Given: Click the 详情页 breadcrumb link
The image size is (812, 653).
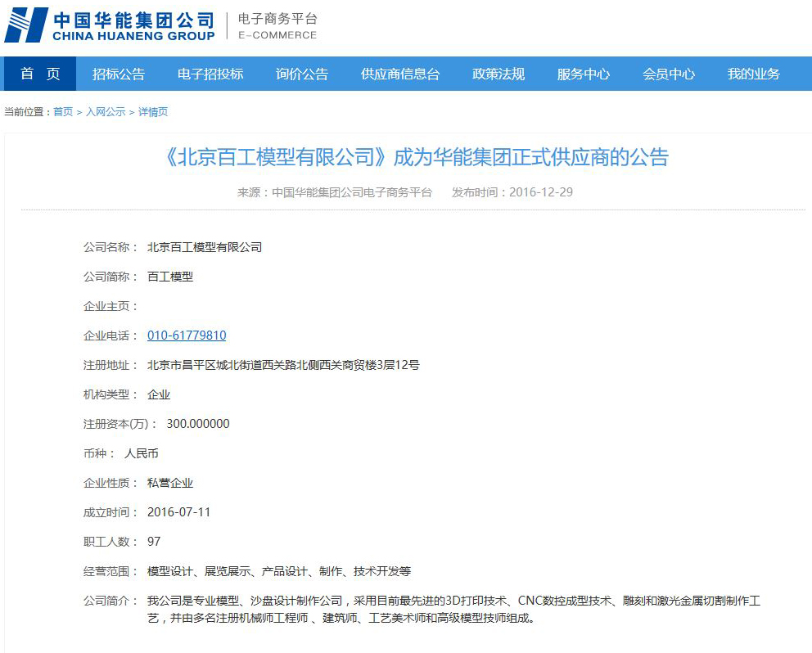Looking at the screenshot, I should [x=153, y=112].
